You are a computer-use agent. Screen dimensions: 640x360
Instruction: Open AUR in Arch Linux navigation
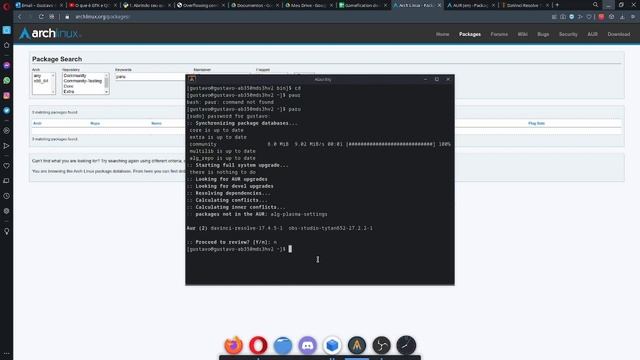tap(592, 34)
